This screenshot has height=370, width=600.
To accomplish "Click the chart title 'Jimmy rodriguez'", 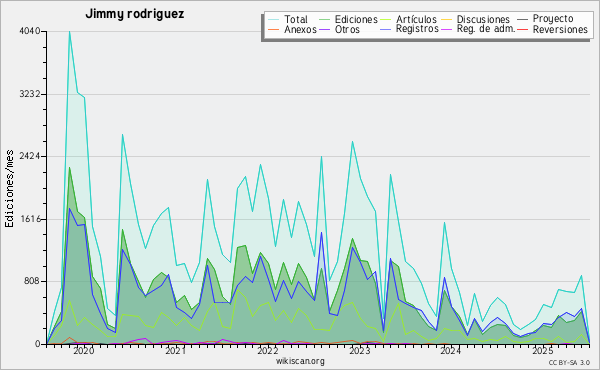I will pos(135,14).
